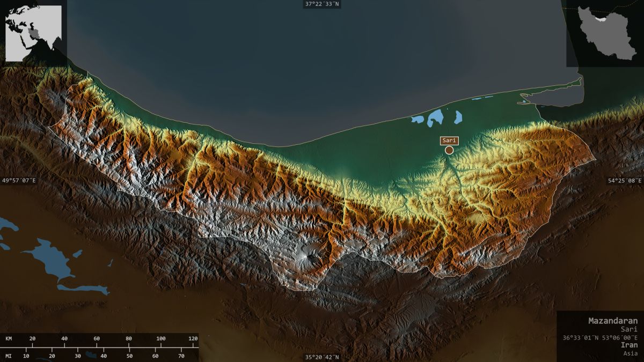Click the 70 mark on miles scale

181,356
